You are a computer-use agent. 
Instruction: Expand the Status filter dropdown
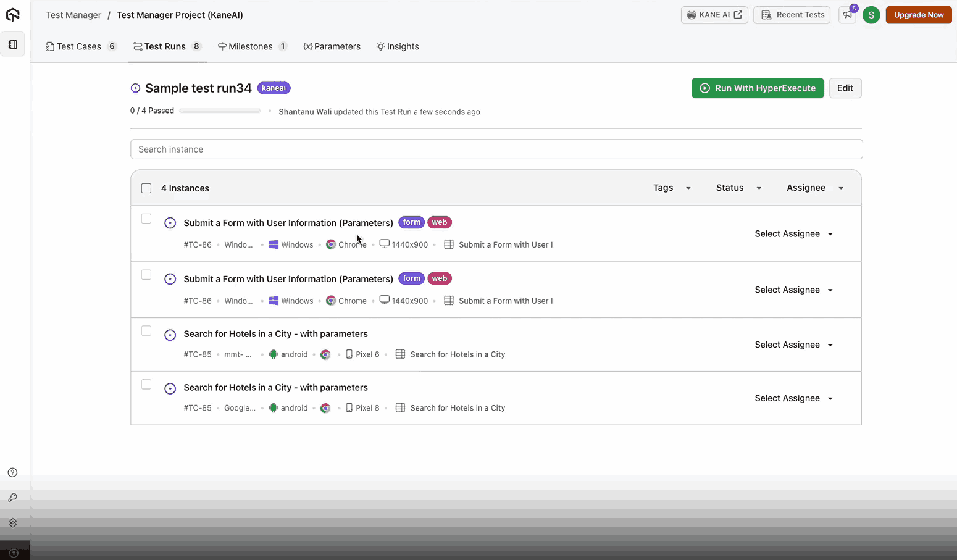(x=738, y=188)
